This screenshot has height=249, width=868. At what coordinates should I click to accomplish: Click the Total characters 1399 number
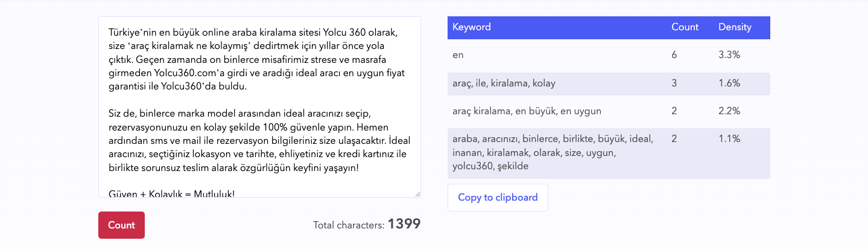click(404, 224)
